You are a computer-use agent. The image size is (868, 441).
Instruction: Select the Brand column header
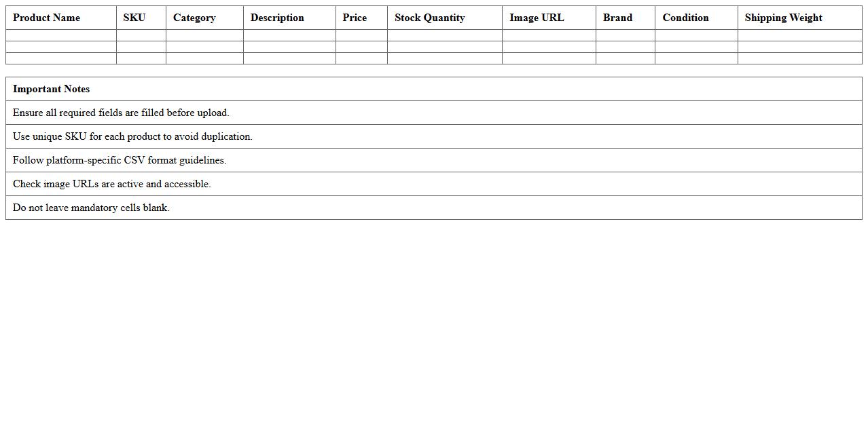(617, 18)
